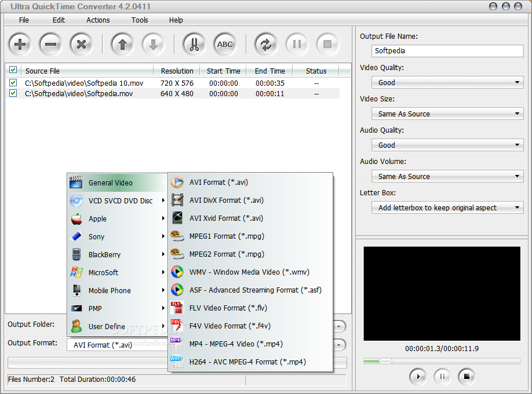Choose AVI Xvid Format option
Viewport: 532px width, 394px height.
(250, 218)
